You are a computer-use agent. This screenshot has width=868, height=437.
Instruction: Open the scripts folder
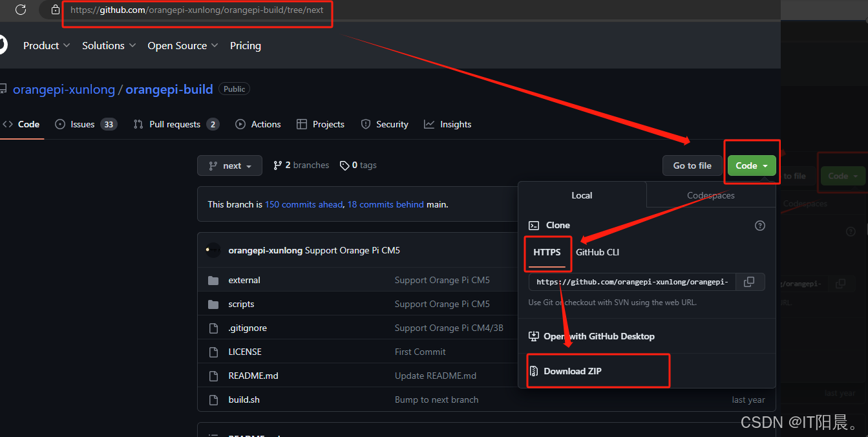pos(241,304)
